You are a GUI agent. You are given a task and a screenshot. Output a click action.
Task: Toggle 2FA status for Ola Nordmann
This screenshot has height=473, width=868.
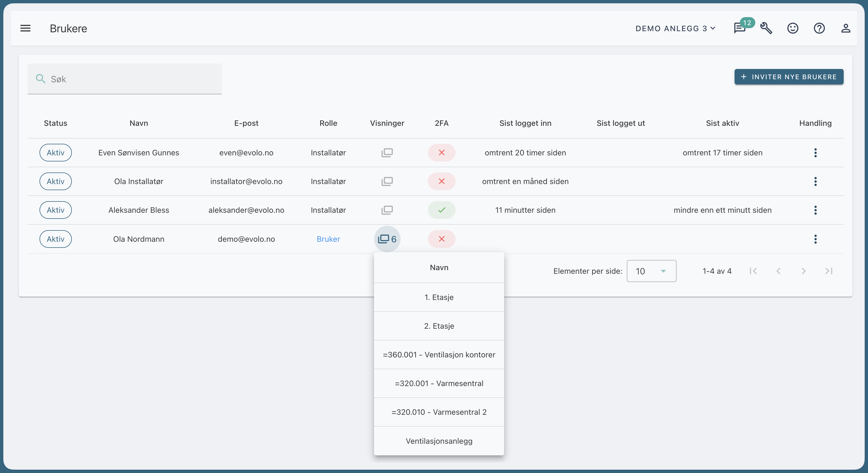pos(441,239)
